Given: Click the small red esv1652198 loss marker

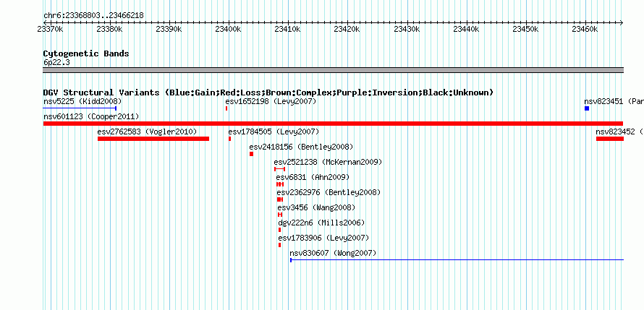Looking at the screenshot, I should [x=226, y=108].
